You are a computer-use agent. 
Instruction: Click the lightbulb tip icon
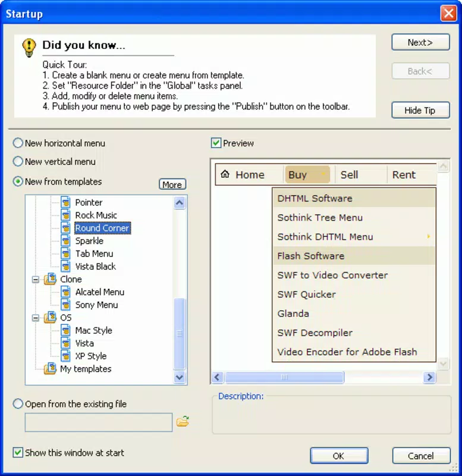(29, 48)
